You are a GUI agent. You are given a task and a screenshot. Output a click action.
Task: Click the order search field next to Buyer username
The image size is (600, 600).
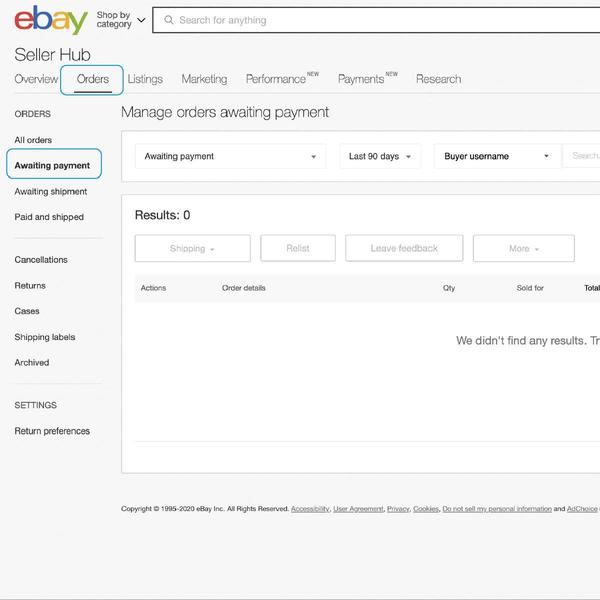[x=581, y=156]
